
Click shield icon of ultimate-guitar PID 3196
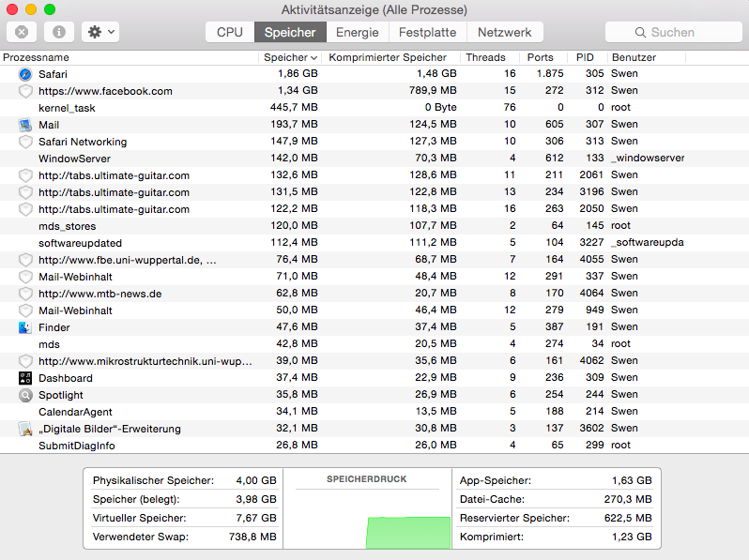(x=25, y=192)
